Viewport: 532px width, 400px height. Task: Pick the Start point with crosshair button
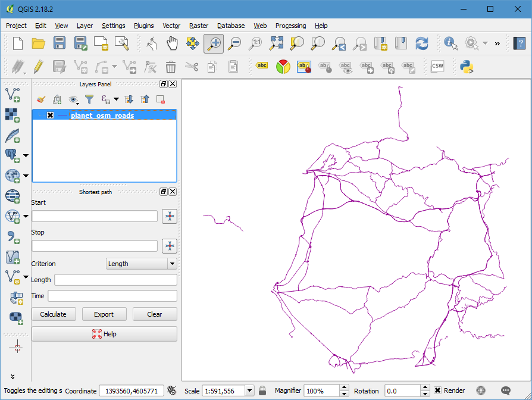[x=170, y=216]
